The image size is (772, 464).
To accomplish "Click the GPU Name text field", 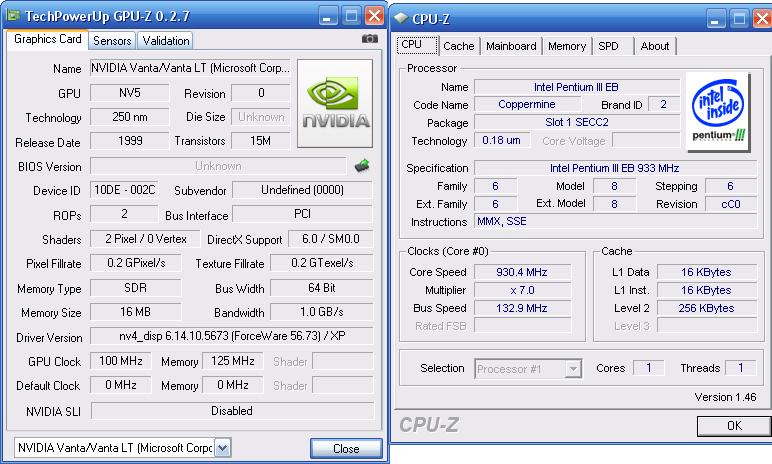I will (191, 69).
